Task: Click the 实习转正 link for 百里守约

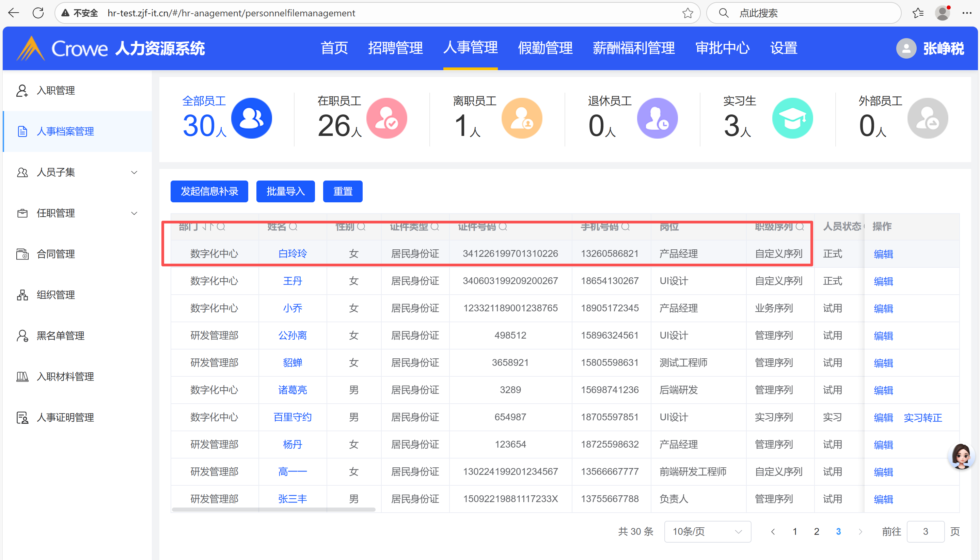Action: [x=922, y=417]
